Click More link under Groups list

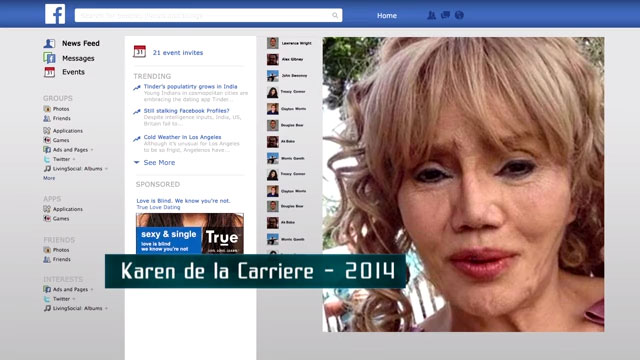(x=49, y=178)
